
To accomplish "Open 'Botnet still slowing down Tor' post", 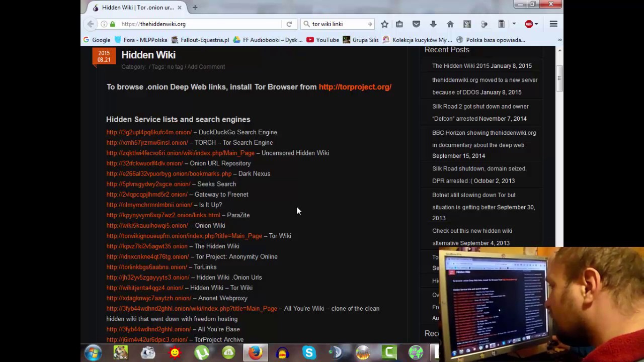I will [474, 201].
